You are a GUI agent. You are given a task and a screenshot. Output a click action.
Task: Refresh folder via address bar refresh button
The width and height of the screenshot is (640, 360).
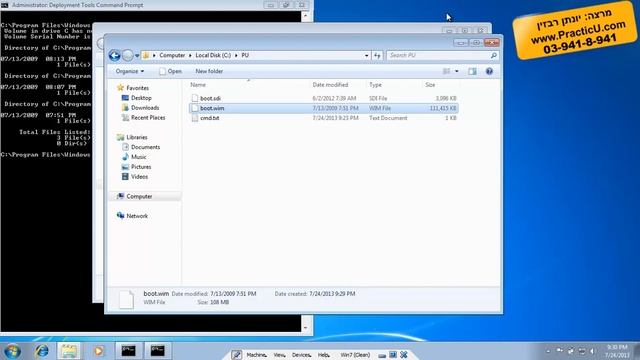pyautogui.click(x=378, y=56)
